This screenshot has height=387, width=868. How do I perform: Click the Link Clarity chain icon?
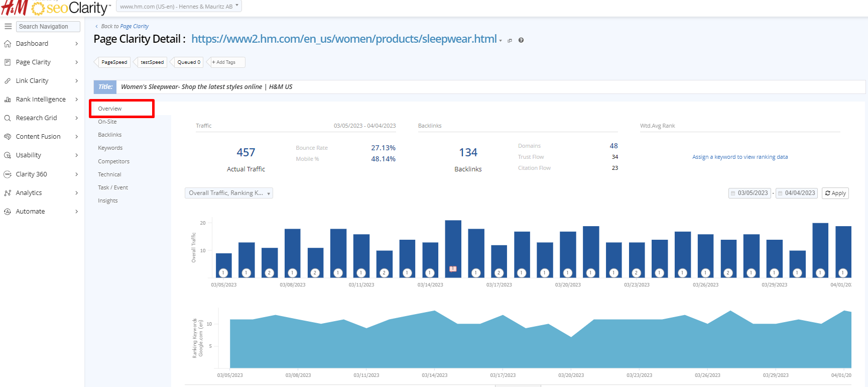click(8, 81)
